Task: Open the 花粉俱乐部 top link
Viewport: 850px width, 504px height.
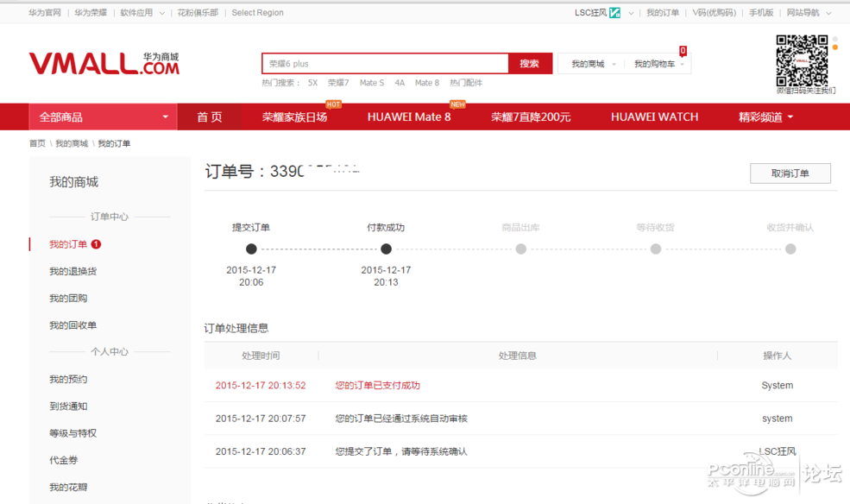Action: (198, 13)
